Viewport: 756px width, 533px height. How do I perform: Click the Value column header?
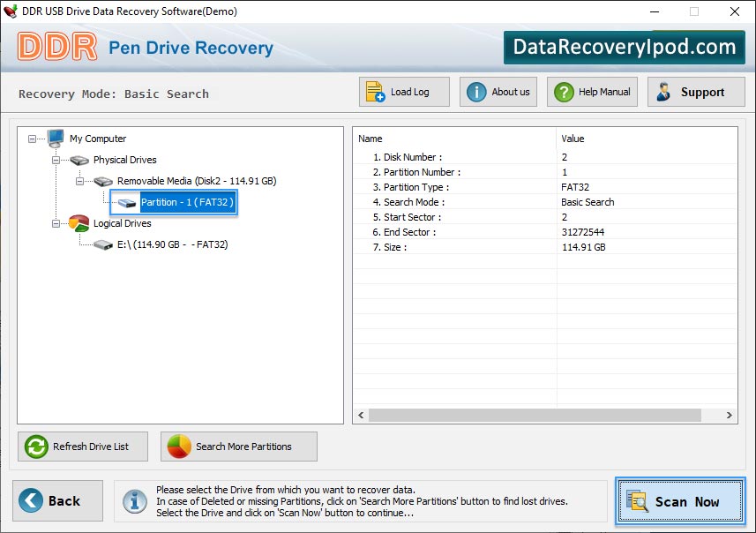coord(647,139)
